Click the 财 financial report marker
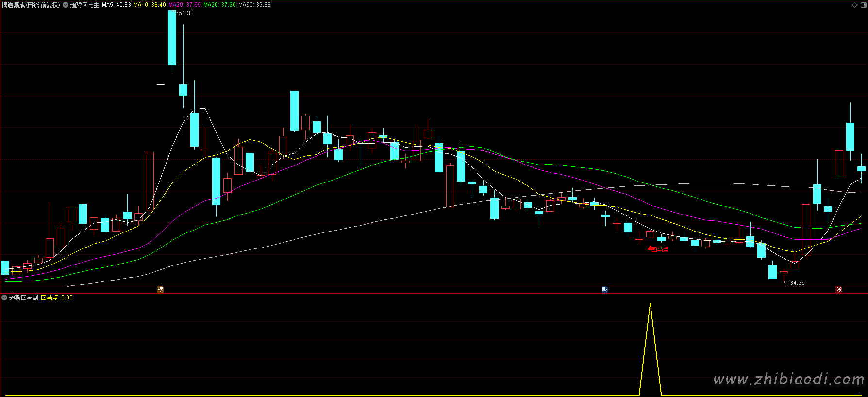 [605, 290]
